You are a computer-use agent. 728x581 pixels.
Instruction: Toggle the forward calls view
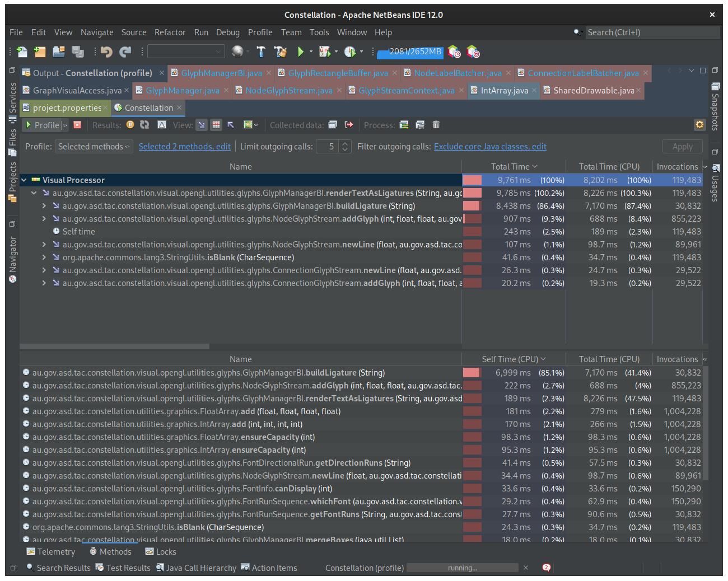click(x=201, y=125)
